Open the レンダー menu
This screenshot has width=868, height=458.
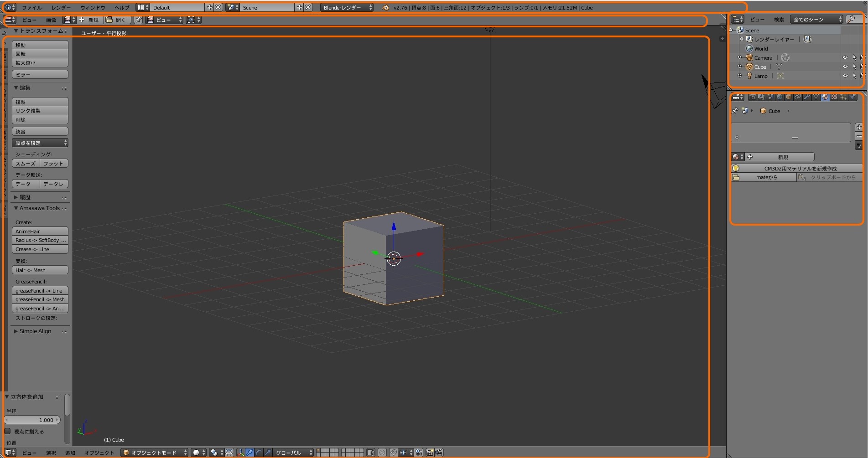pyautogui.click(x=61, y=8)
